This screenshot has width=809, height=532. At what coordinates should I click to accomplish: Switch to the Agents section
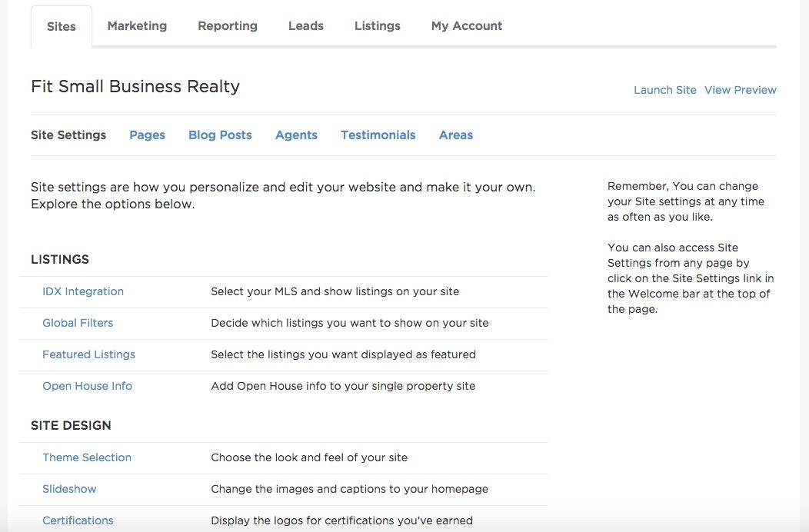(296, 135)
